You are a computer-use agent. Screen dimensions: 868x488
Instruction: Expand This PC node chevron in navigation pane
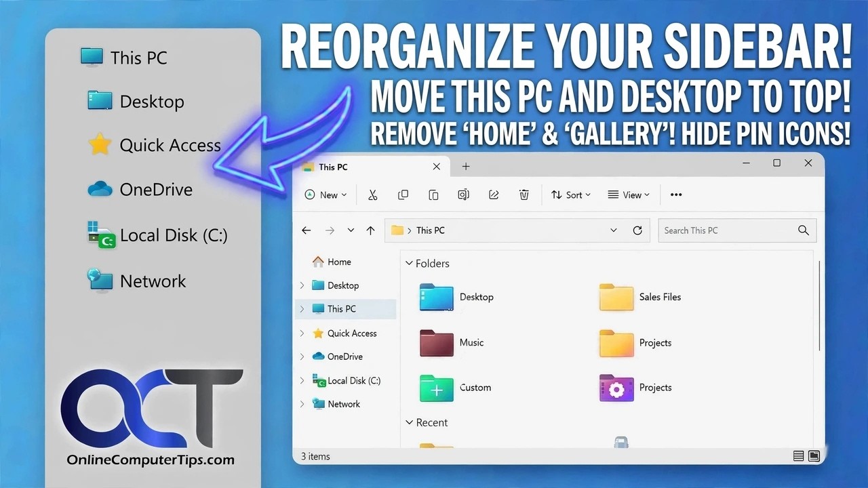tap(302, 309)
